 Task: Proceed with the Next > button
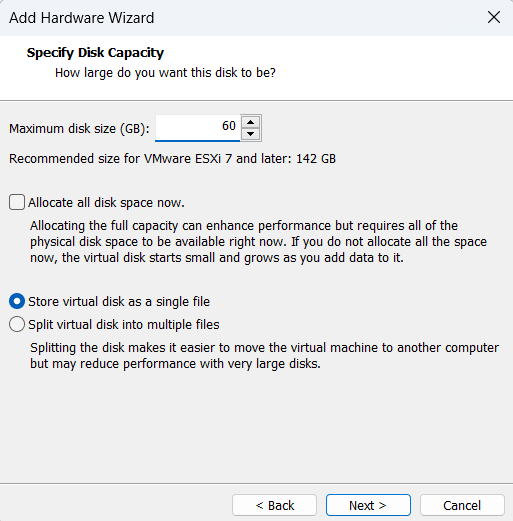pyautogui.click(x=368, y=505)
